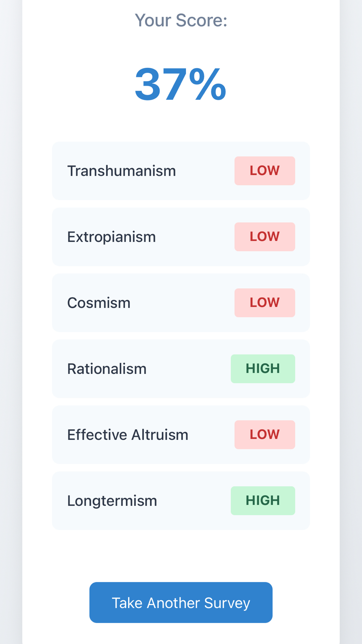Click the LOW badge beside Effective Altruism
362x644 pixels.
tap(265, 435)
